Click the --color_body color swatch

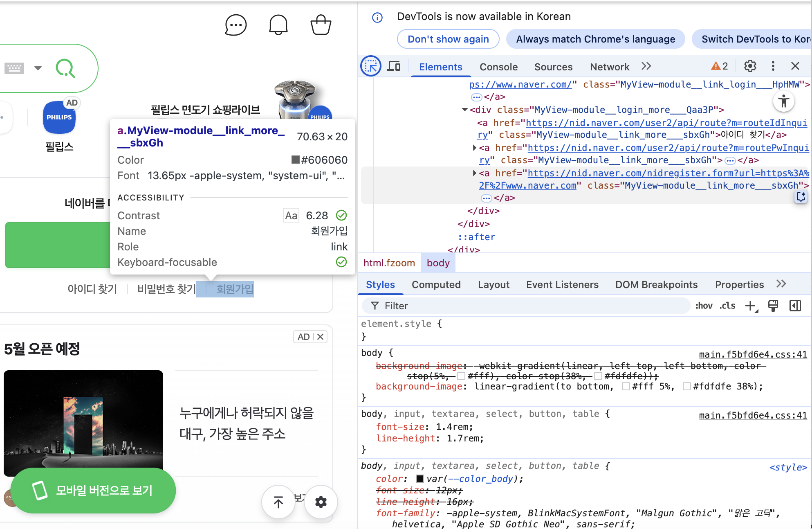click(419, 479)
